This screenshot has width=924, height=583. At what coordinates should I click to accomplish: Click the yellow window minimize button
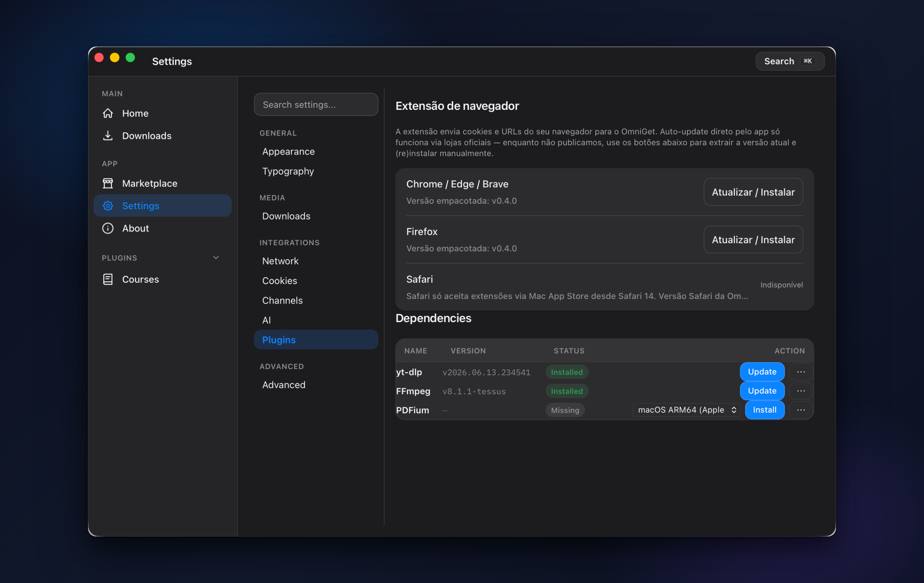coord(115,58)
